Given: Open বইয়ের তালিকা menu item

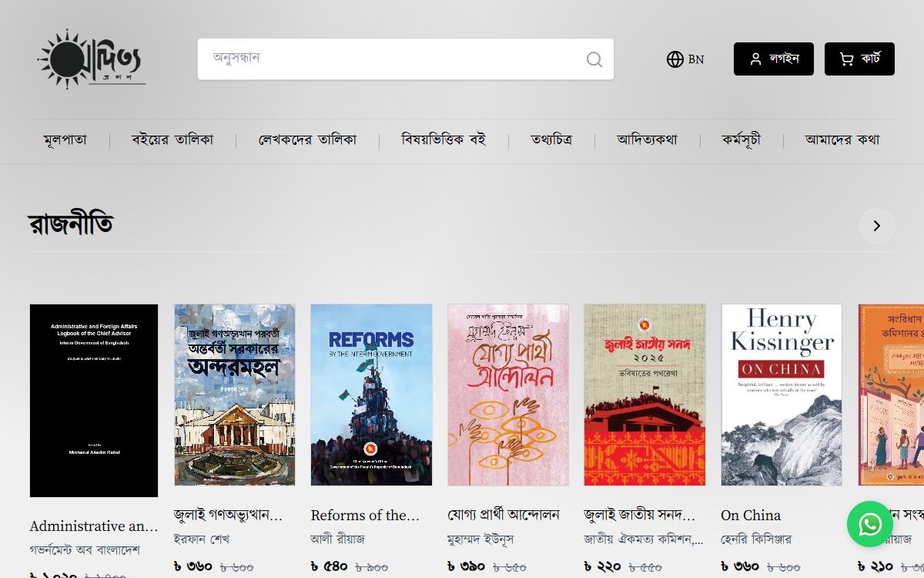Looking at the screenshot, I should [172, 140].
